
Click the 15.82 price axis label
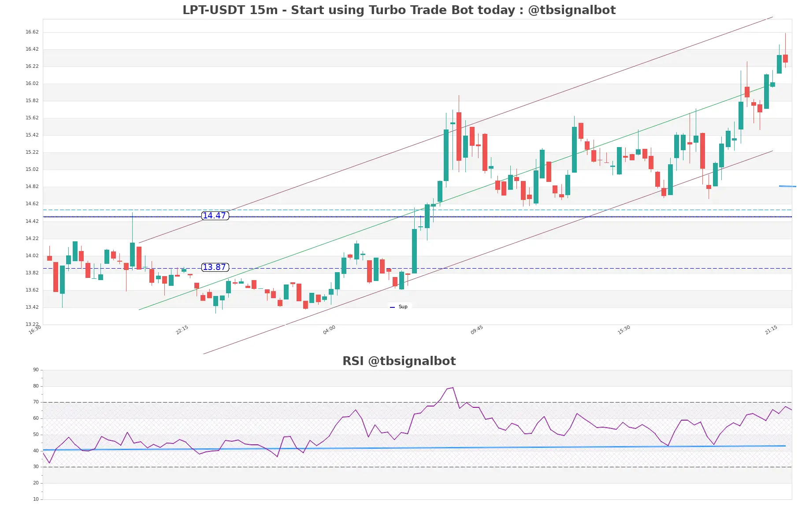pyautogui.click(x=32, y=101)
